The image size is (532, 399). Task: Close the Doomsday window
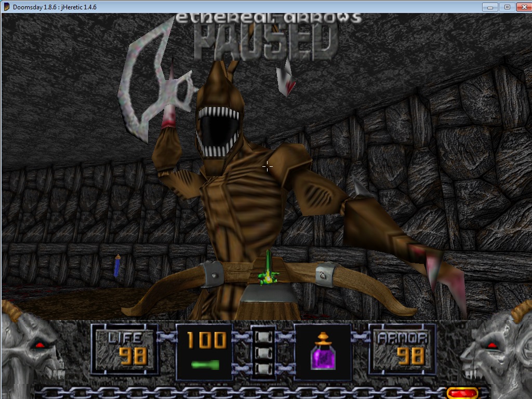tap(524, 7)
